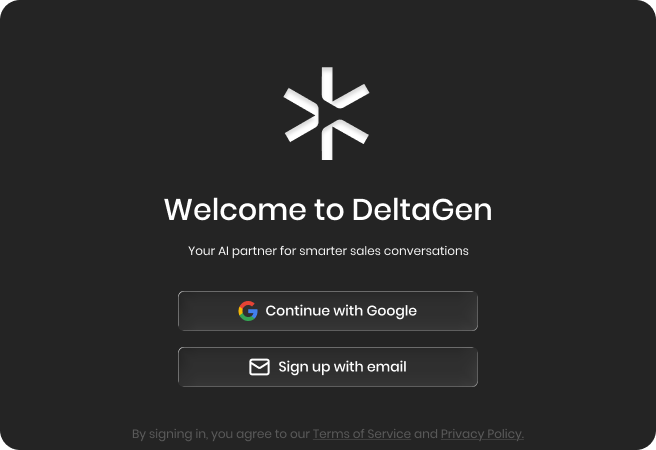Viewport: 656px width, 450px height.
Task: Register using the email option button
Action: tap(328, 367)
